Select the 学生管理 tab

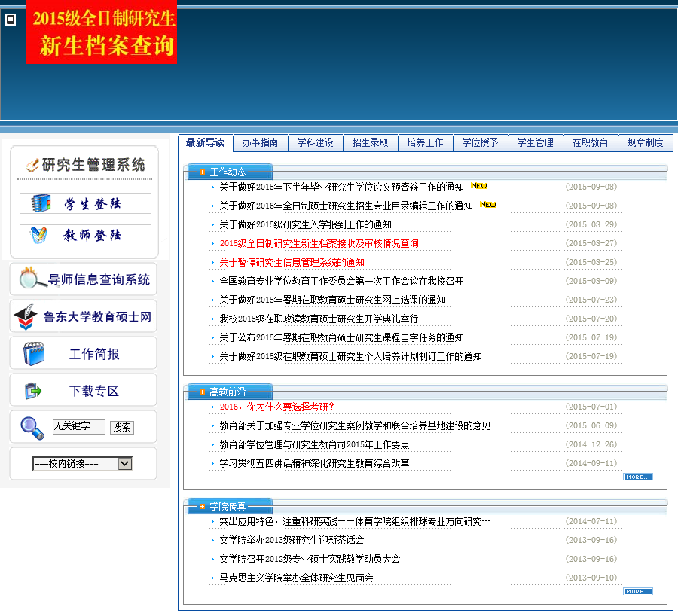point(535,142)
